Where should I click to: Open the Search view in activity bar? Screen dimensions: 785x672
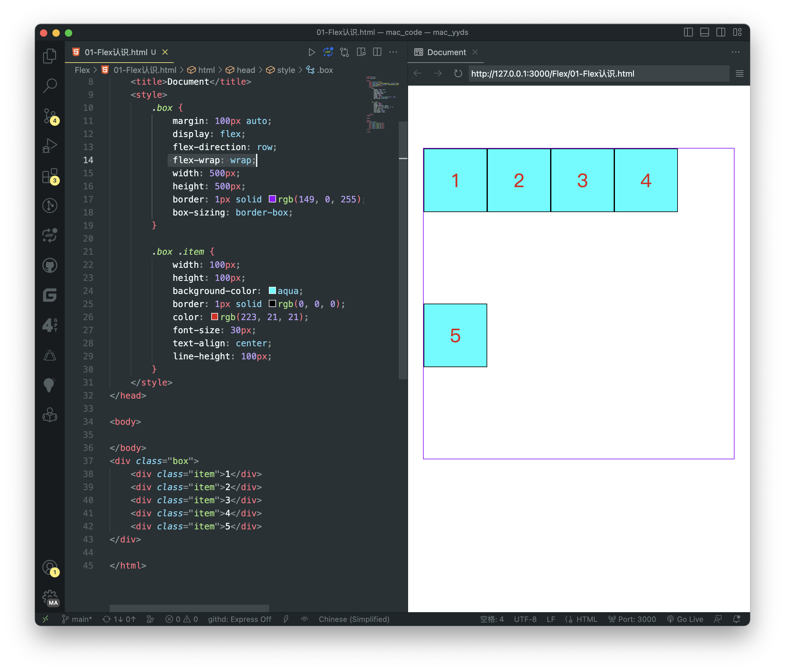point(50,86)
